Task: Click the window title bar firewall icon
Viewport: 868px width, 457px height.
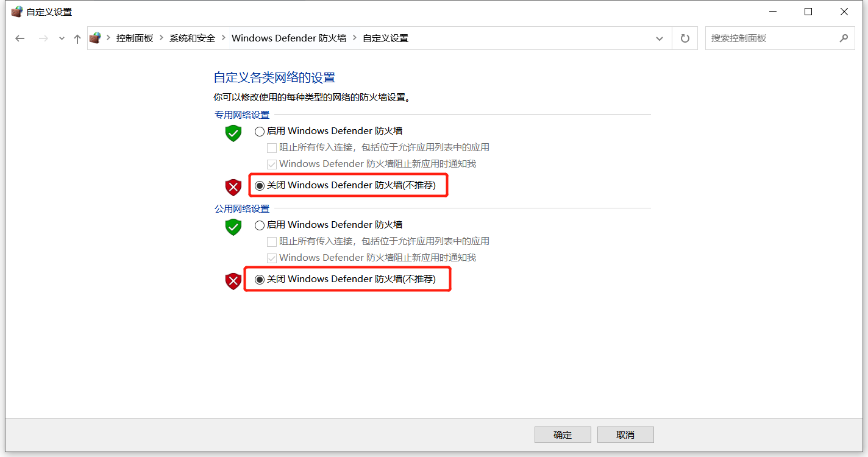Action: [16, 12]
